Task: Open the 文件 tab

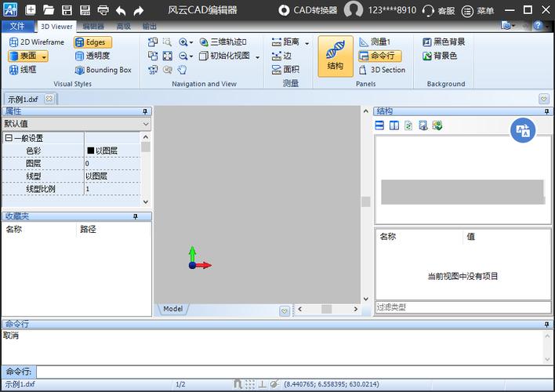Action: point(17,26)
